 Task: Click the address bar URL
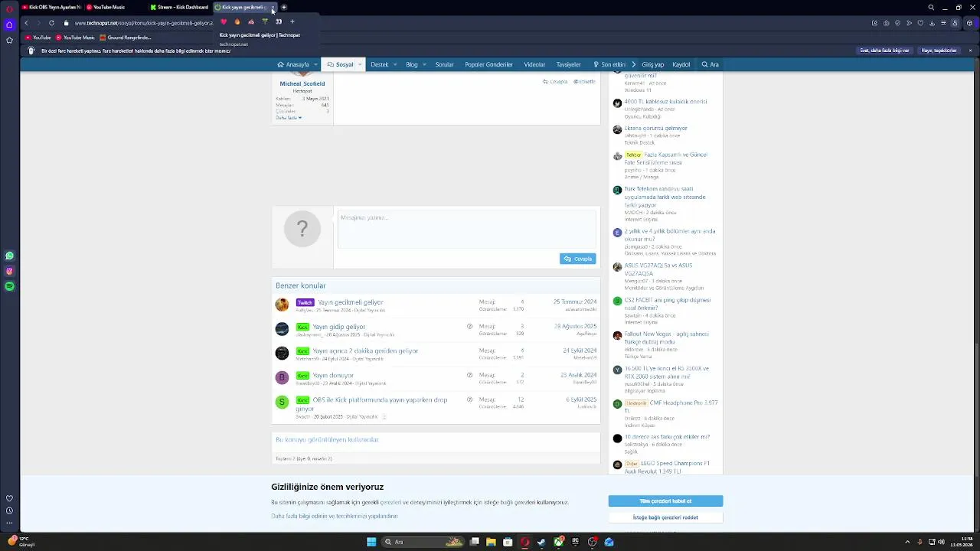coord(143,23)
